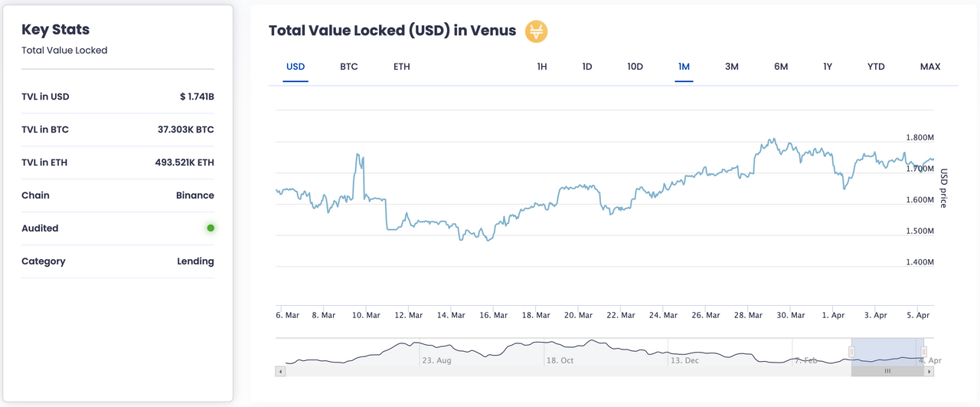Image resolution: width=980 pixels, height=407 pixels.
Task: Click the Audited row label
Action: pos(40,228)
